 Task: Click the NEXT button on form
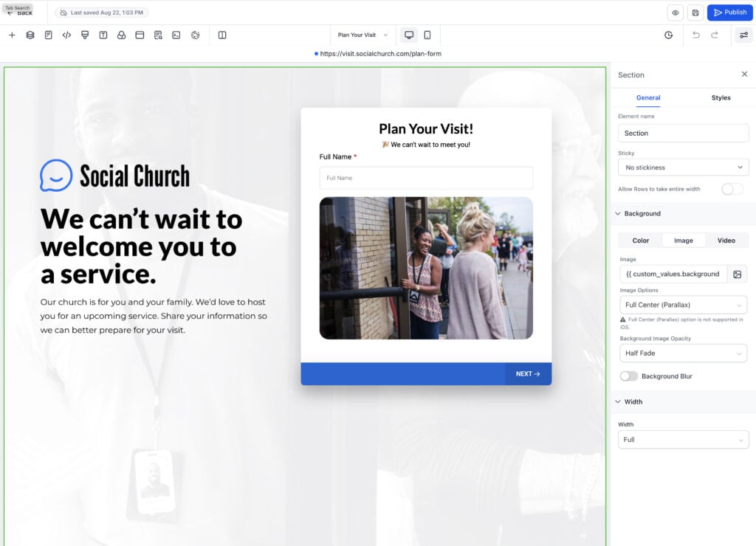[x=528, y=374]
